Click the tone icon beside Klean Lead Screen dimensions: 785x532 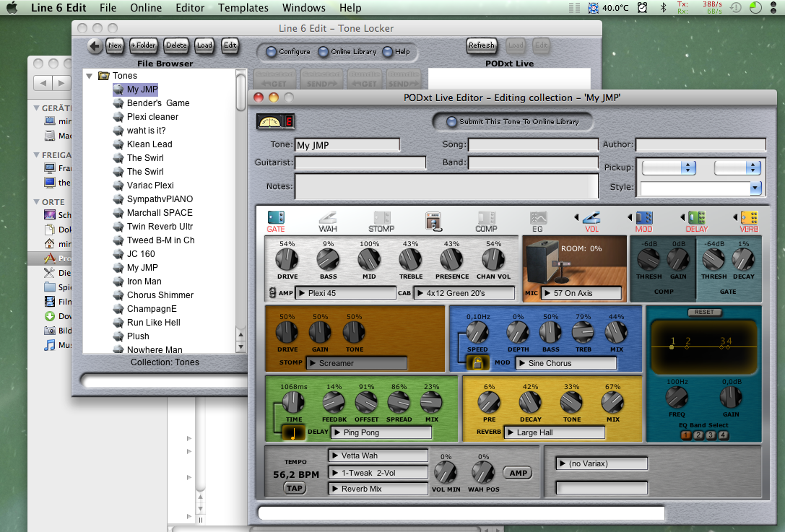(x=118, y=144)
